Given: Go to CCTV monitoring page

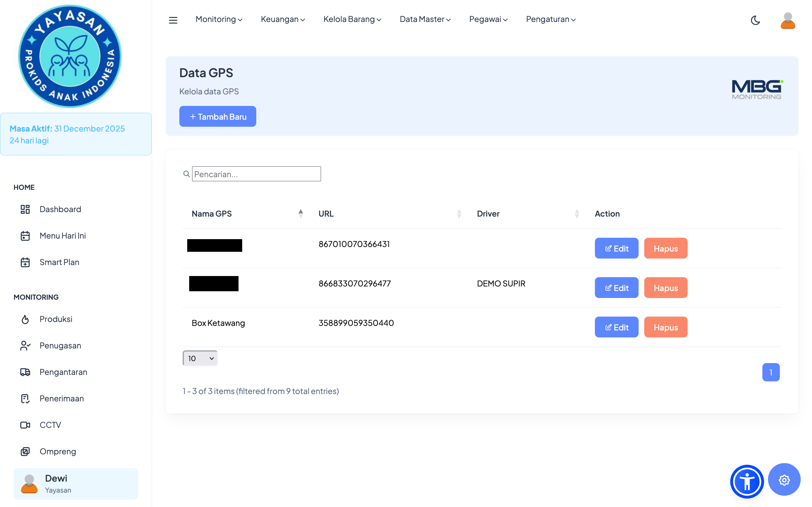Looking at the screenshot, I should [x=50, y=425].
